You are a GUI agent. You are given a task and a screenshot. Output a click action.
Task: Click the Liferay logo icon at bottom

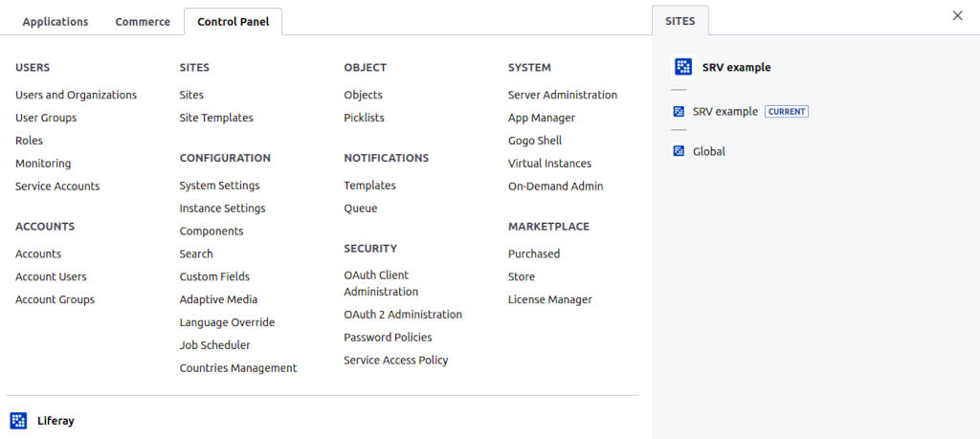tap(19, 420)
